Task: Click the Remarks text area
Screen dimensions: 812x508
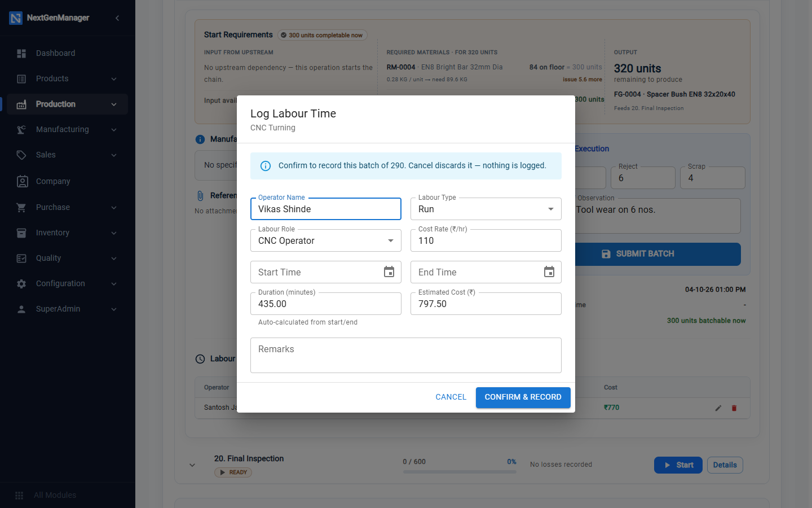Action: [x=406, y=356]
